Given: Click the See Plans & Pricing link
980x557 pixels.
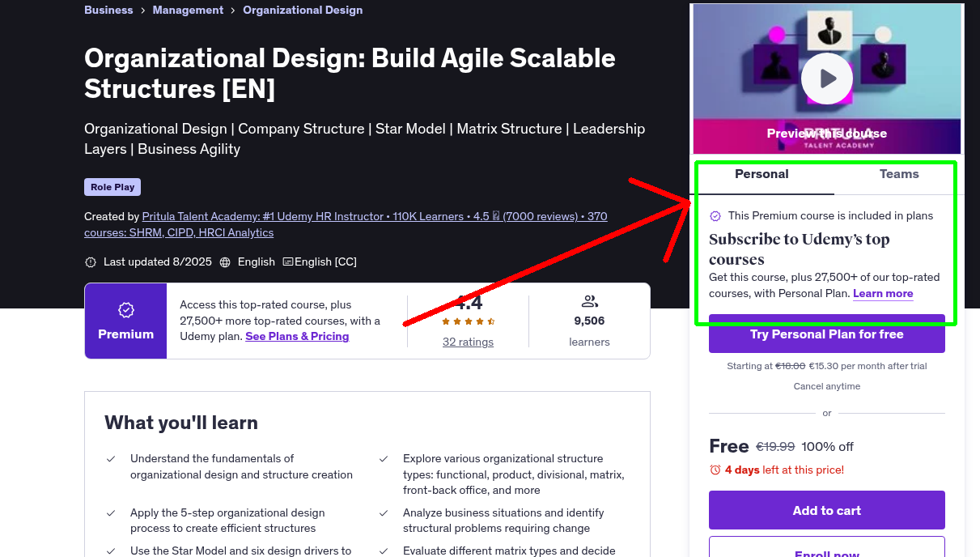Looking at the screenshot, I should coord(297,336).
